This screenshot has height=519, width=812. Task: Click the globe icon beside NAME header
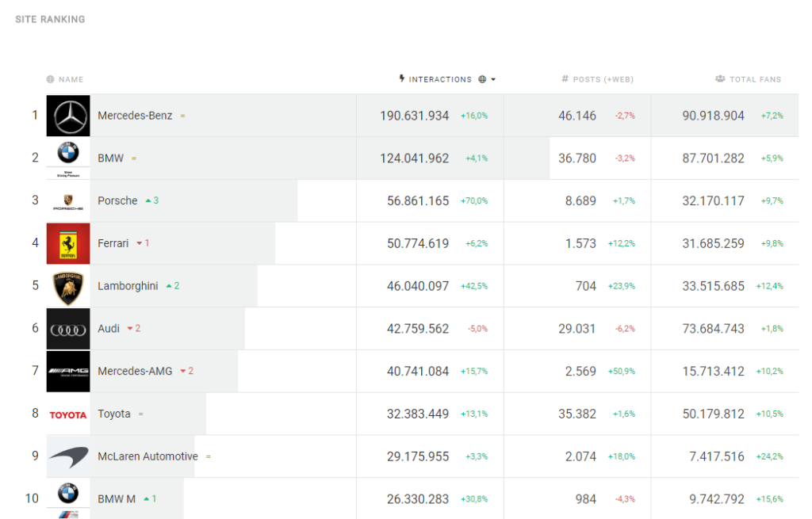(50, 79)
